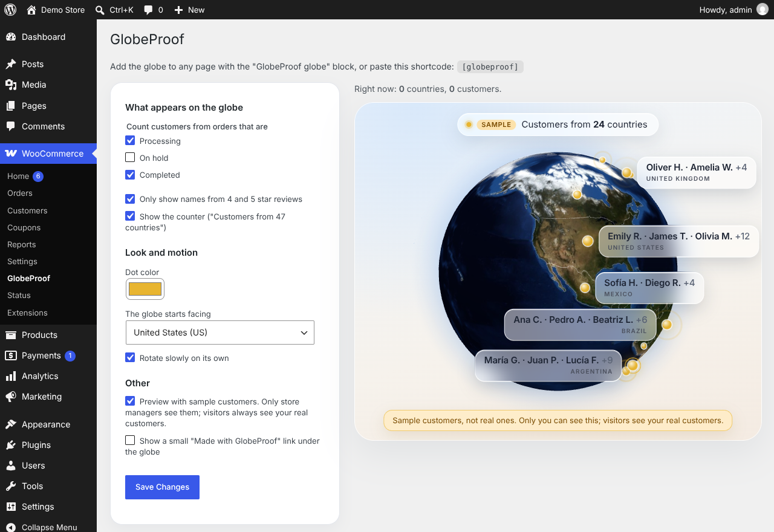Click the Analytics bar chart icon
The width and height of the screenshot is (774, 532).
click(x=11, y=376)
